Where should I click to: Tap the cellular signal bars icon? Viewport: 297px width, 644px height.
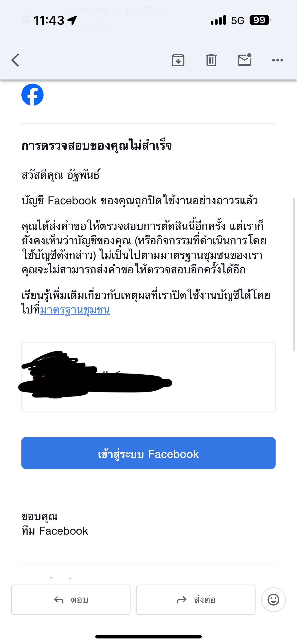pyautogui.click(x=218, y=20)
